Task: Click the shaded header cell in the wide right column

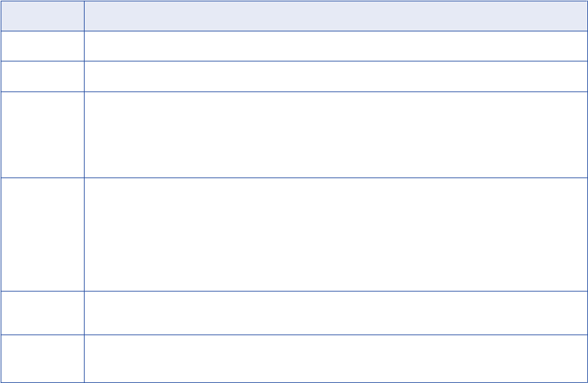Action: coord(335,16)
